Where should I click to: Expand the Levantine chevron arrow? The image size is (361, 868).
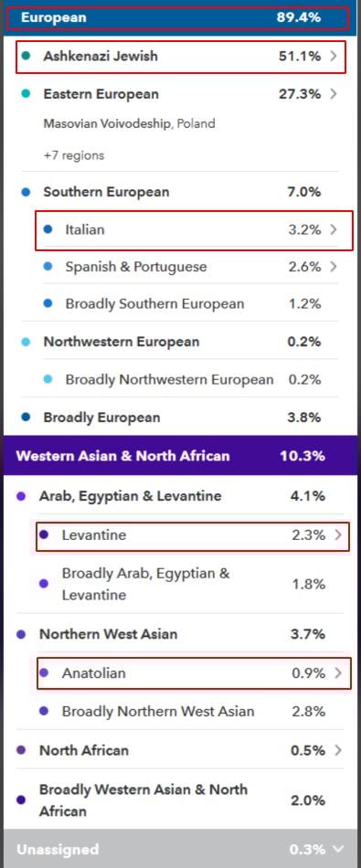pyautogui.click(x=337, y=535)
